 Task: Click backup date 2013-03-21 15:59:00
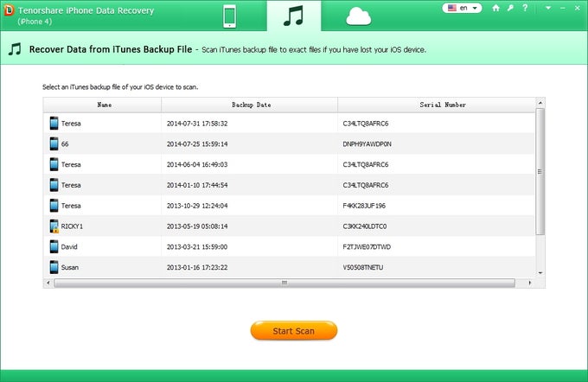tap(197, 246)
